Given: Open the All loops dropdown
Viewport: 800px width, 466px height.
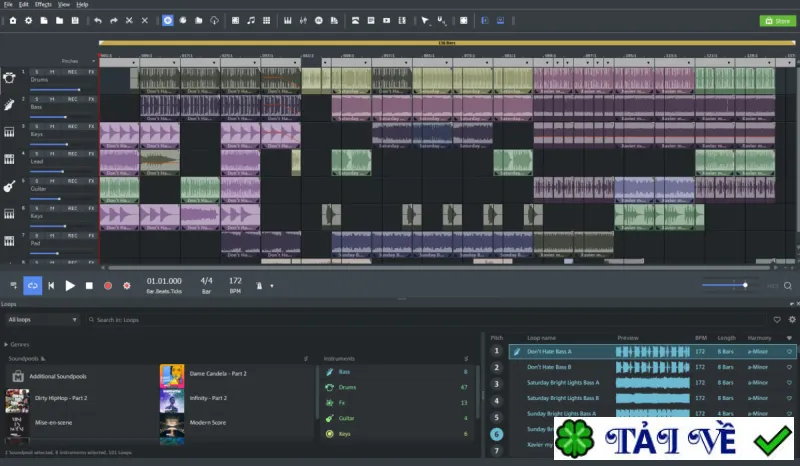Looking at the screenshot, I should pyautogui.click(x=42, y=320).
